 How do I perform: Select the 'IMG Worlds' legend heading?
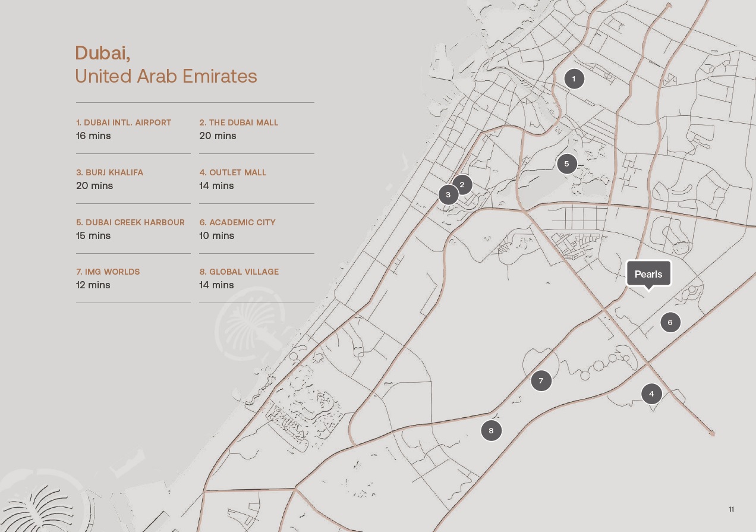108,272
